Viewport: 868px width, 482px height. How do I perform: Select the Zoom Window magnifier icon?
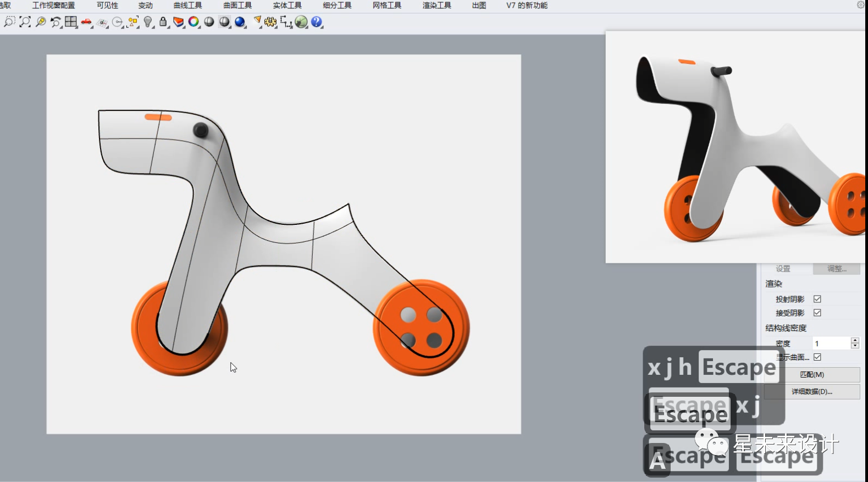[x=9, y=22]
